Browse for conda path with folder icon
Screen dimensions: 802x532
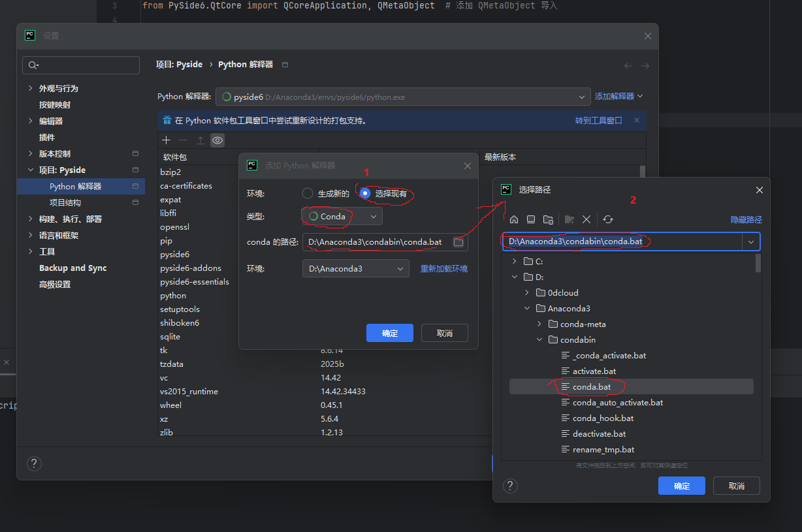coord(458,242)
